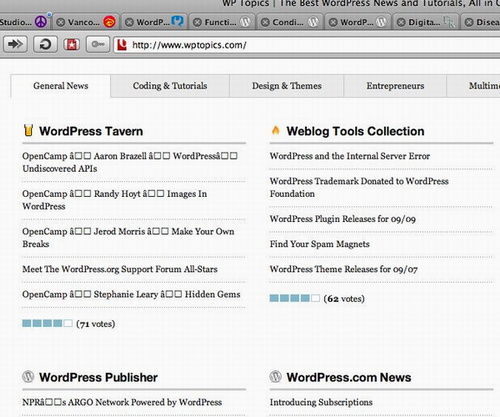Open the WordPress Tavern heading link
Viewport: 500px width, 417px height.
(91, 131)
